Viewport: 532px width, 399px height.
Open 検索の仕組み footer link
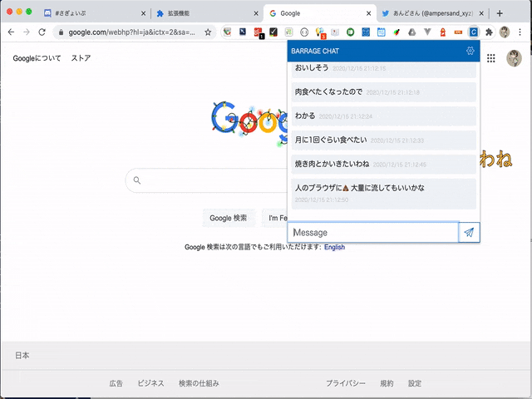199,383
